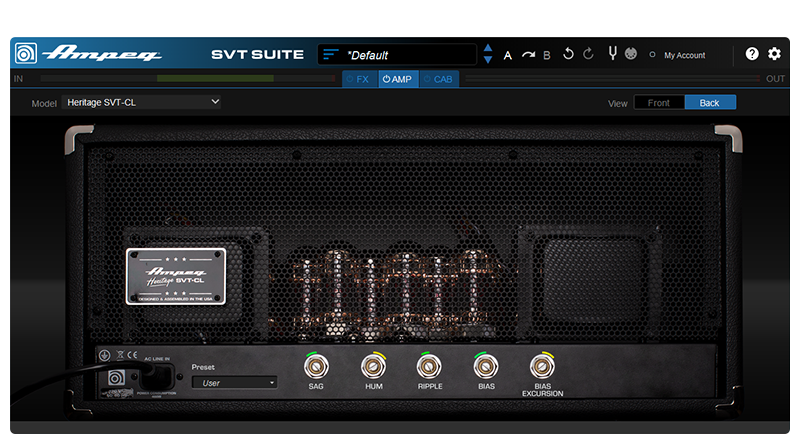Click the output level meter

pos(613,79)
